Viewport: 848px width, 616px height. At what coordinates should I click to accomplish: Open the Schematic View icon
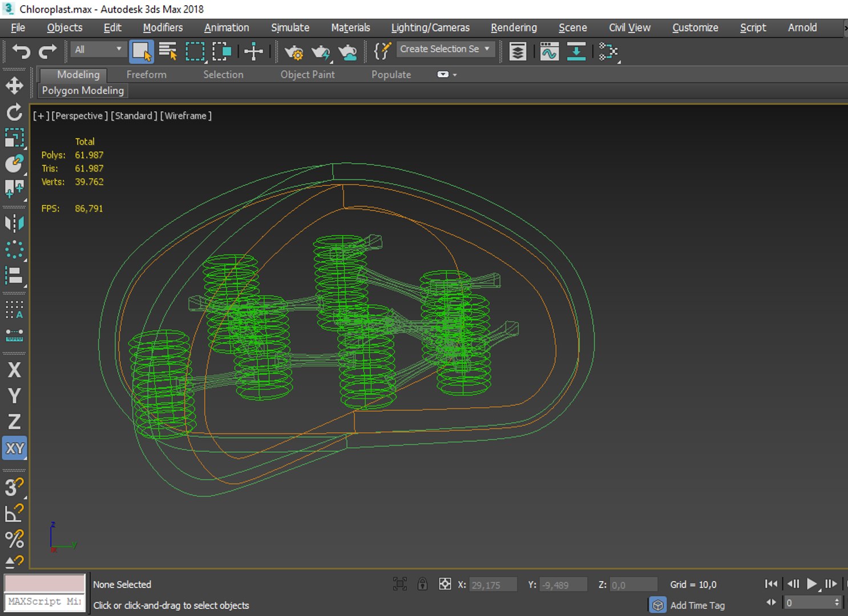point(608,52)
